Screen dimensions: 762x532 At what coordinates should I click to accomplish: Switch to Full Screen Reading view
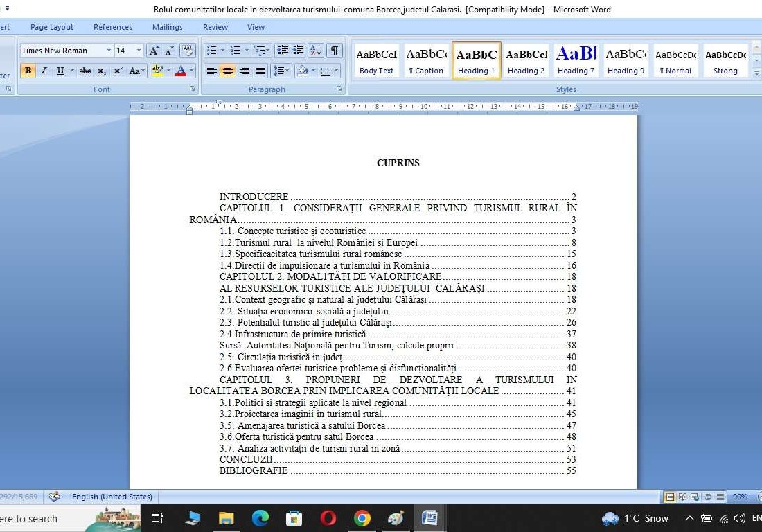tap(682, 497)
